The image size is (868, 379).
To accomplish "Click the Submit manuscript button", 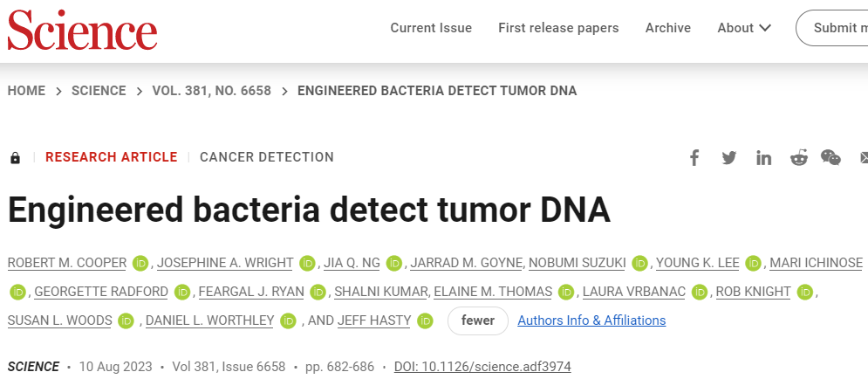I will click(x=833, y=28).
